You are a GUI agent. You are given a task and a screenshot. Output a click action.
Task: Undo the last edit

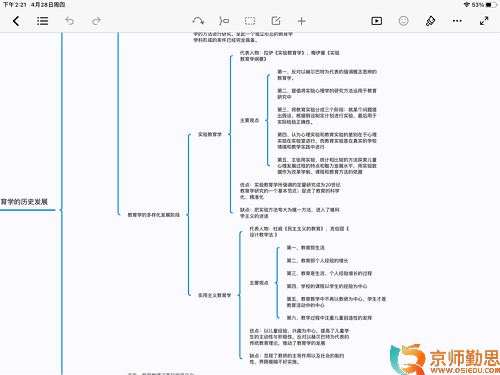click(x=69, y=21)
